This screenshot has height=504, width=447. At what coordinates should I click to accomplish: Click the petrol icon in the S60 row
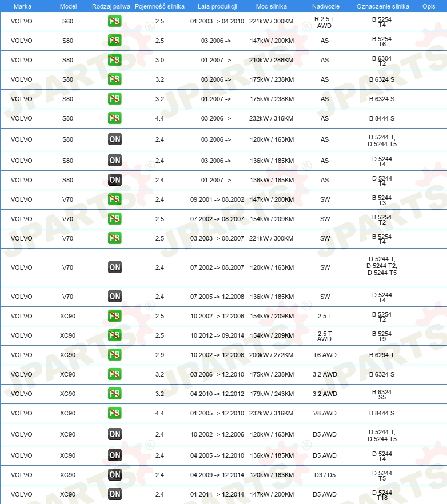pyautogui.click(x=115, y=21)
